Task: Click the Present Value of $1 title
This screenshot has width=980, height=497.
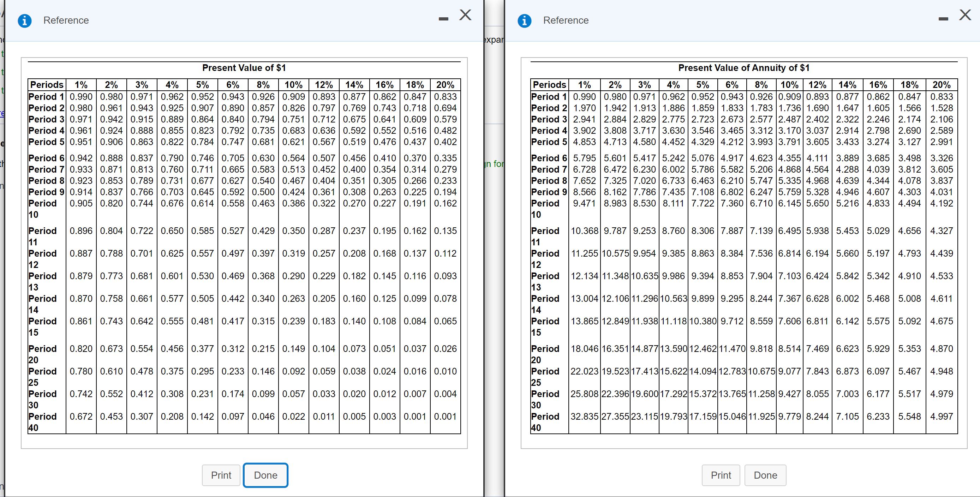Action: coord(244,68)
